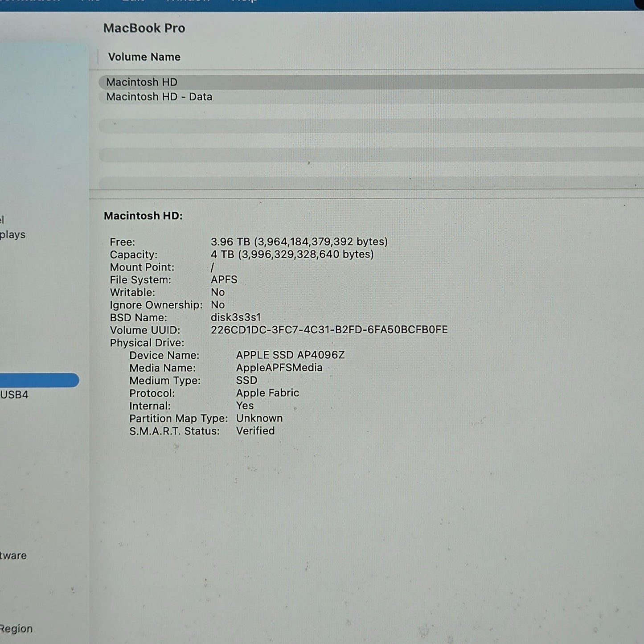
Task: Click the Volume UUID value 226CD1DC-3FC7-4C31-B2FD-6FA50BCFB0FE
Action: [329, 330]
